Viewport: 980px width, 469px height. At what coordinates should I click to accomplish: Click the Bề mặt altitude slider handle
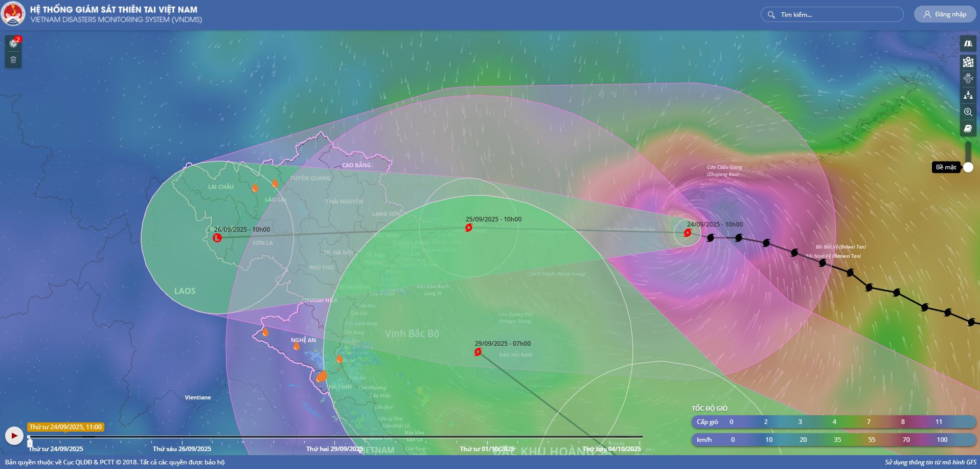pyautogui.click(x=968, y=167)
